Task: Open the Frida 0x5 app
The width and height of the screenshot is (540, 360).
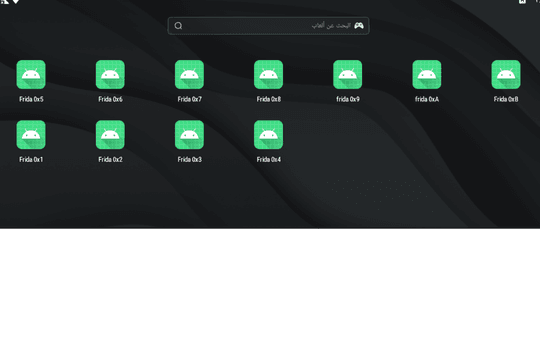Action: [31, 74]
